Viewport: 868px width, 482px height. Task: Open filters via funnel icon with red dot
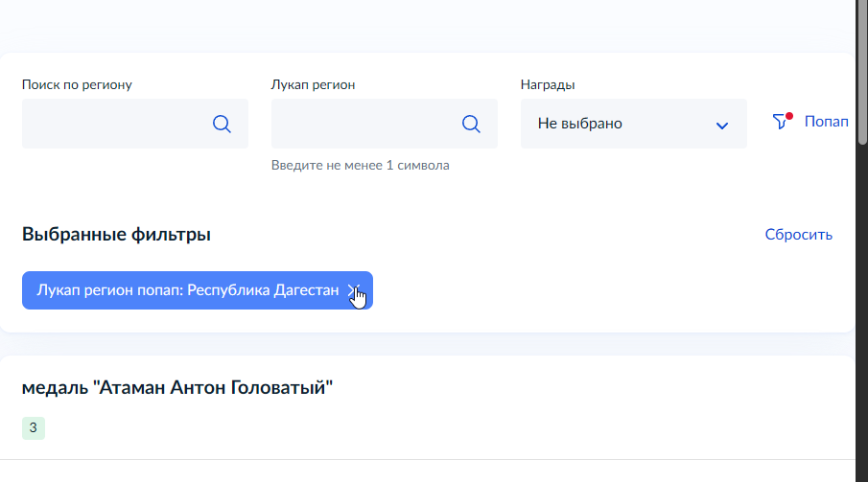[781, 122]
